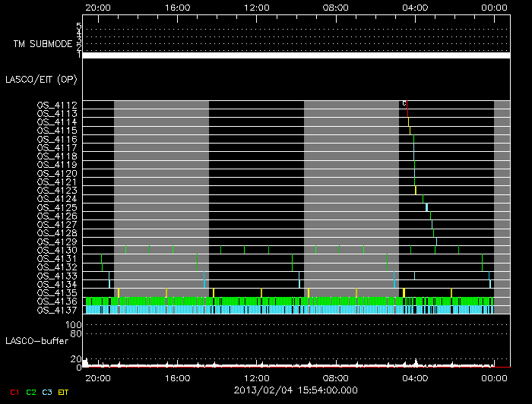The image size is (532, 404).
Task: Select the yellow marker in OS_4123 row
Action: pyautogui.click(x=416, y=190)
